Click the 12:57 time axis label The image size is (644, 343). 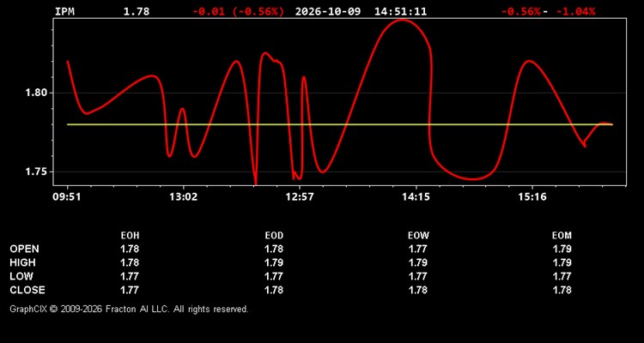(x=300, y=197)
